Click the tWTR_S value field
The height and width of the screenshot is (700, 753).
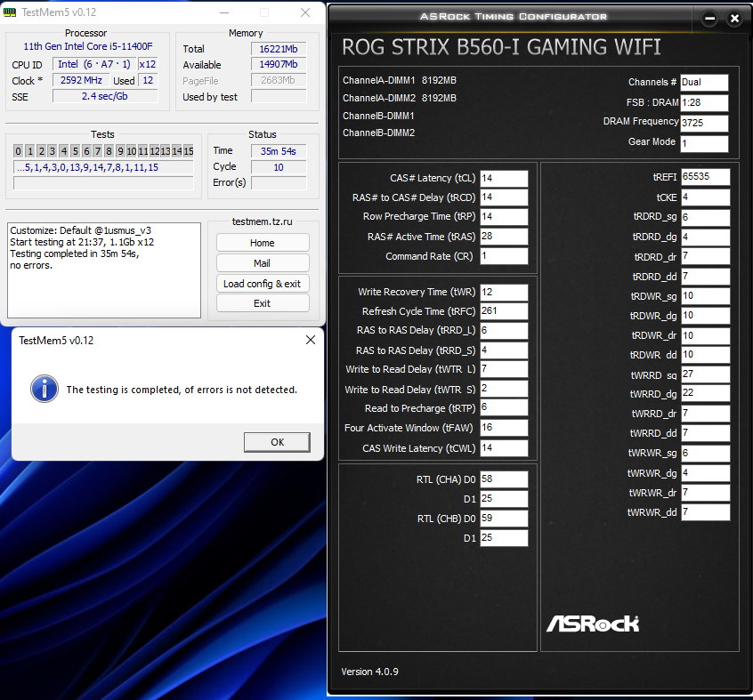point(504,389)
